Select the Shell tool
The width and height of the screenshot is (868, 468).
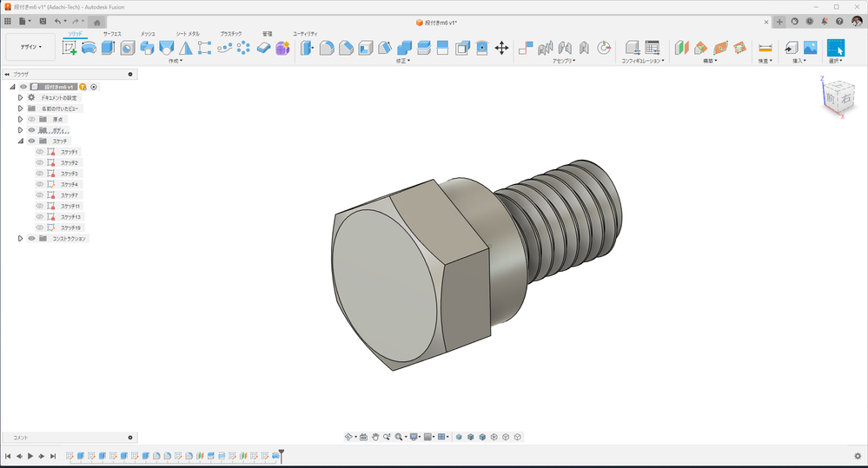point(365,48)
